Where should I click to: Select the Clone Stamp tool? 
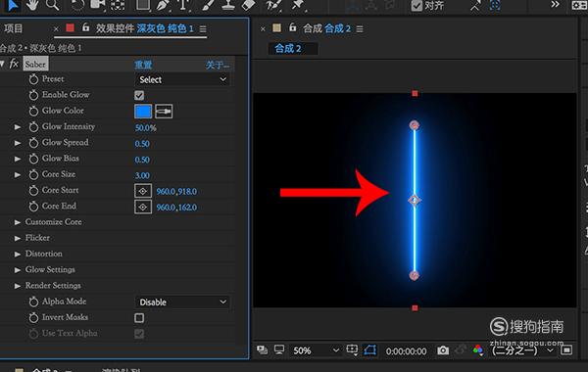click(x=228, y=5)
